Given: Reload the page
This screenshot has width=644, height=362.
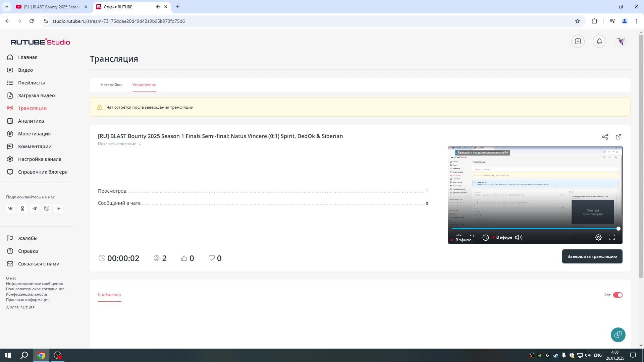Looking at the screenshot, I should coord(32,21).
